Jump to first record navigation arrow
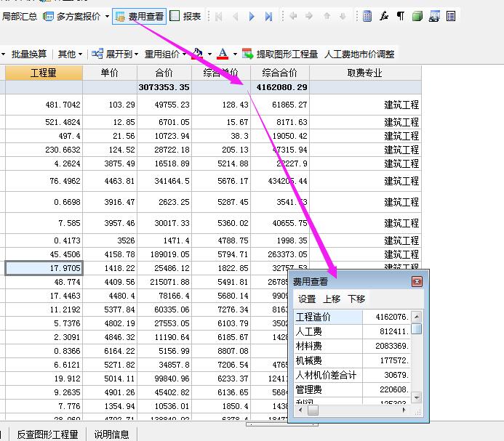 pos(219,17)
